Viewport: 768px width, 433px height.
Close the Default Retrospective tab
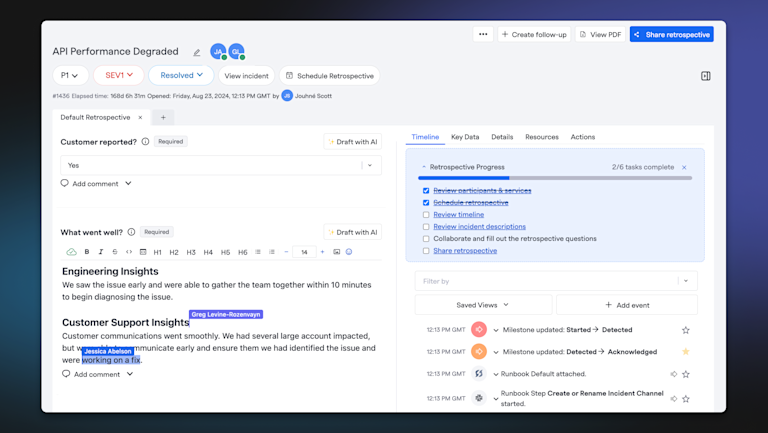click(x=140, y=118)
